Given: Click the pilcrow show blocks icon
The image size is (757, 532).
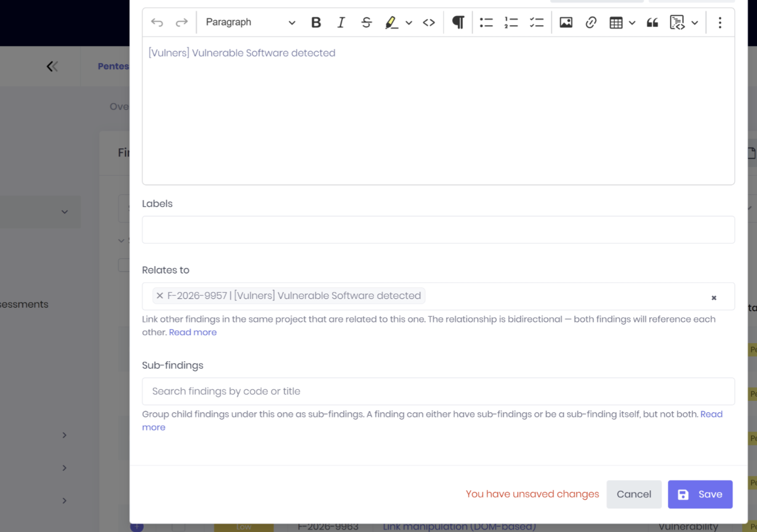Looking at the screenshot, I should click(x=458, y=23).
